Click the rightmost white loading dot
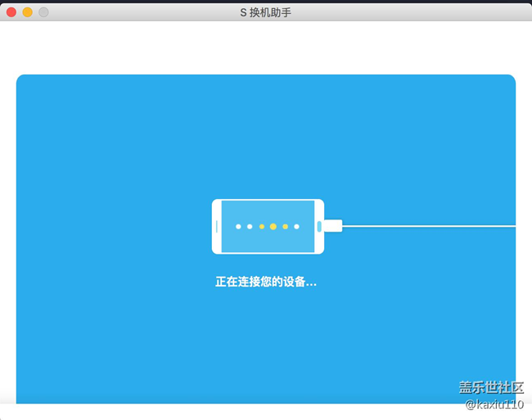The height and width of the screenshot is (420, 532). click(x=296, y=226)
